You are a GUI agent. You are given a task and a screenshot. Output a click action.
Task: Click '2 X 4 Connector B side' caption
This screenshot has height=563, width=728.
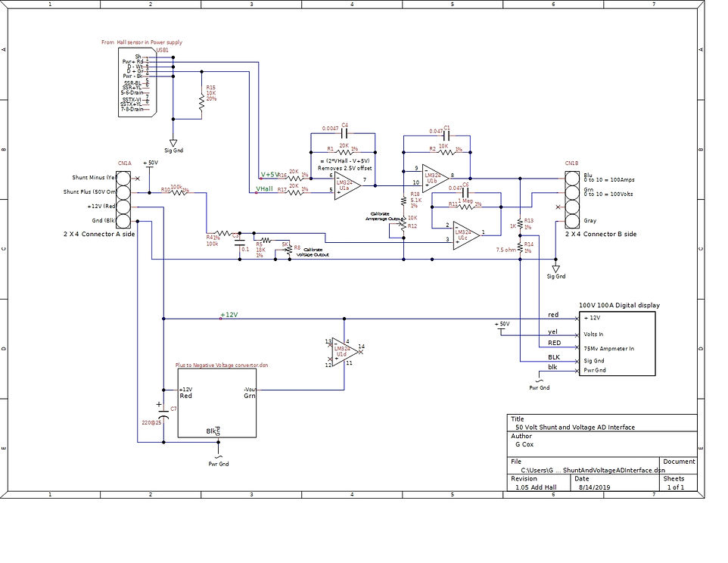(x=601, y=234)
